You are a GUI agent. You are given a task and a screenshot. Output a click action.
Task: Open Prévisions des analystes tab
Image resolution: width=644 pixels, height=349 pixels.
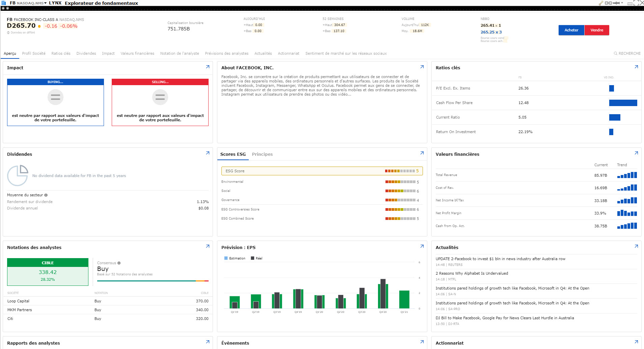click(226, 53)
